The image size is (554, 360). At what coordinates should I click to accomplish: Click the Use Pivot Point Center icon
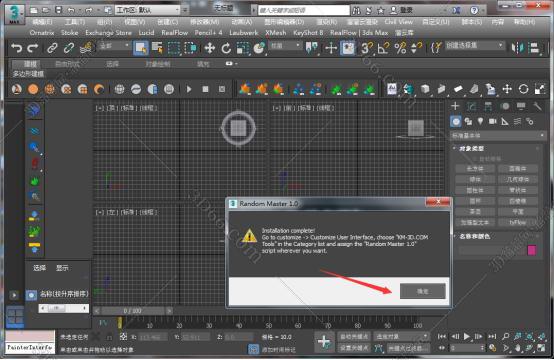click(x=312, y=48)
